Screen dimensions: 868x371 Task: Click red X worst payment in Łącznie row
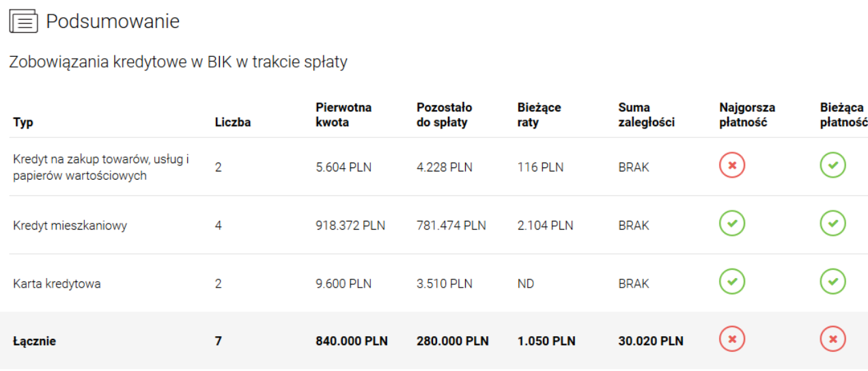[x=732, y=339]
